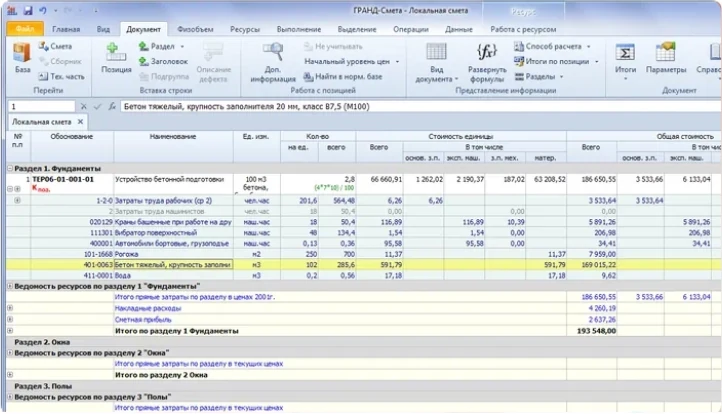Expand Ведомость ресурсов по разделу 3 "Полы"

point(10,397)
